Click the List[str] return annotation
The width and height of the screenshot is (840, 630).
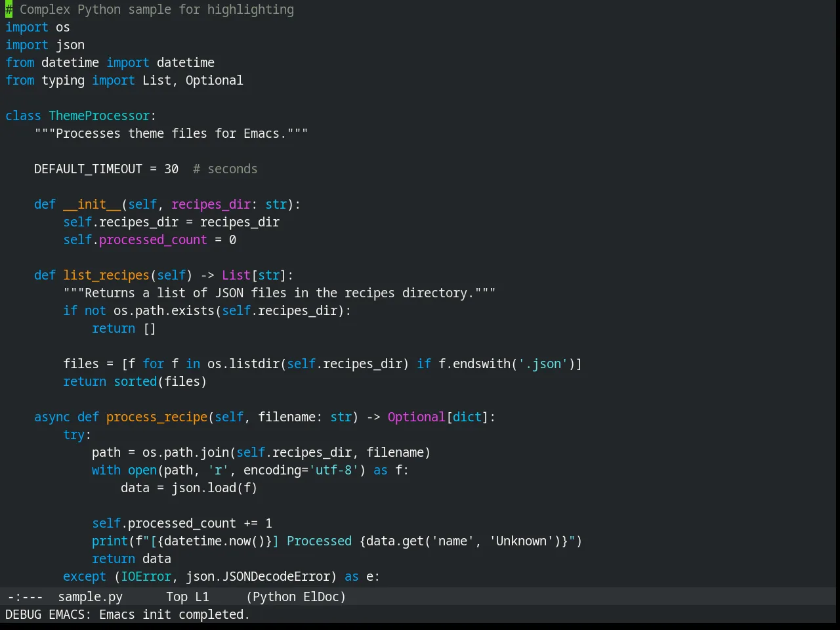(x=254, y=275)
